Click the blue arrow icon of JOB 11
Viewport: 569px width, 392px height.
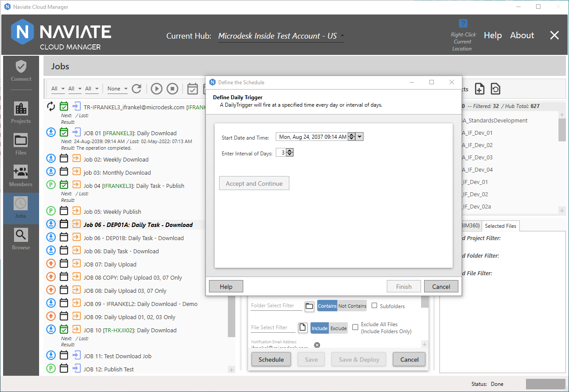point(76,356)
